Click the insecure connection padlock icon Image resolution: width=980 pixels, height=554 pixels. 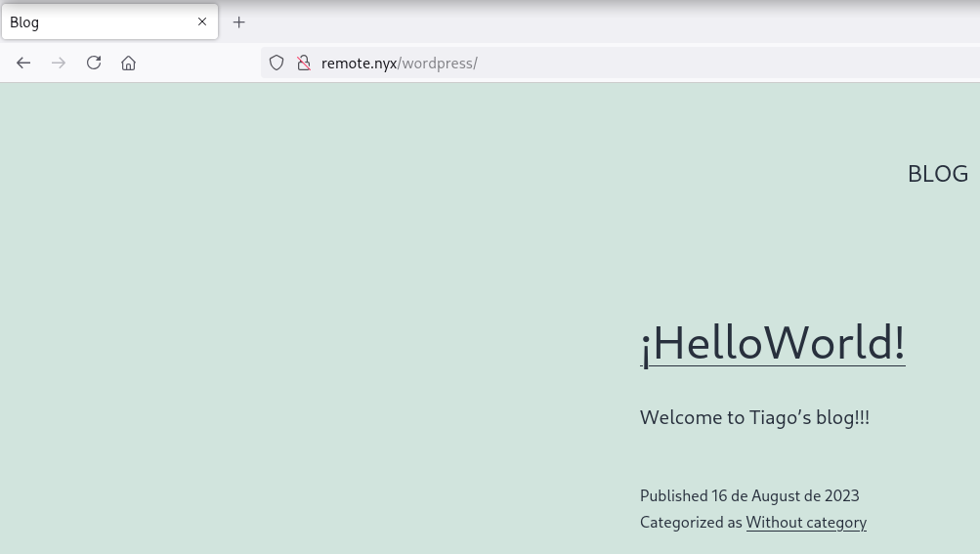[304, 63]
